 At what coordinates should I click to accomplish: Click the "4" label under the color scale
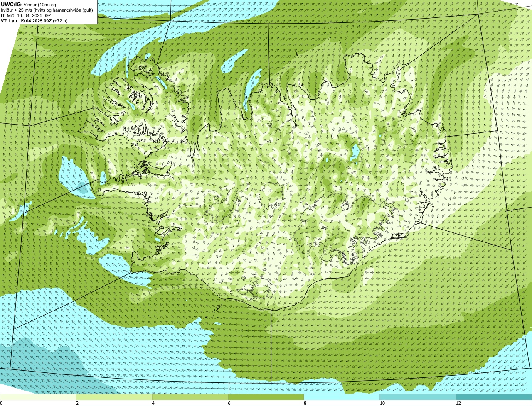(x=153, y=403)
